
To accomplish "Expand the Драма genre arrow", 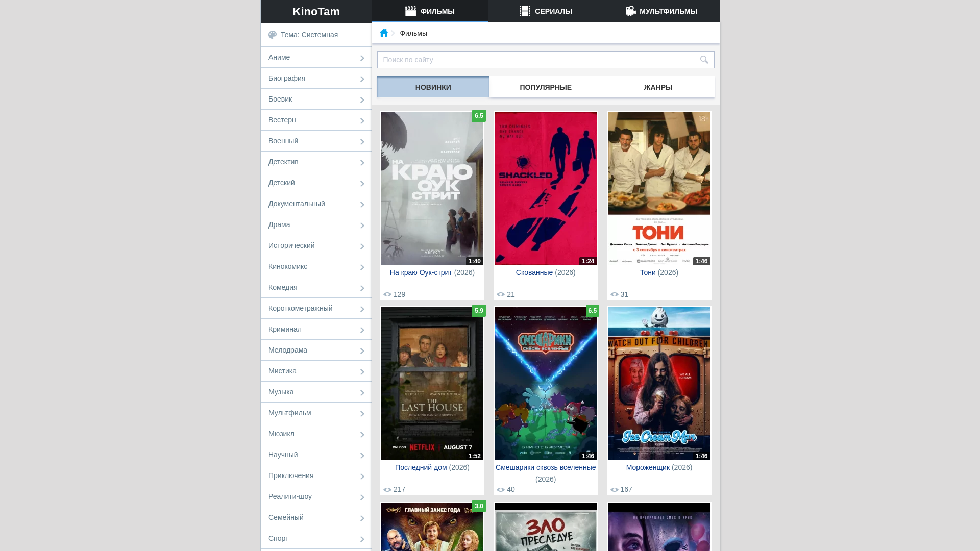I will (x=362, y=225).
